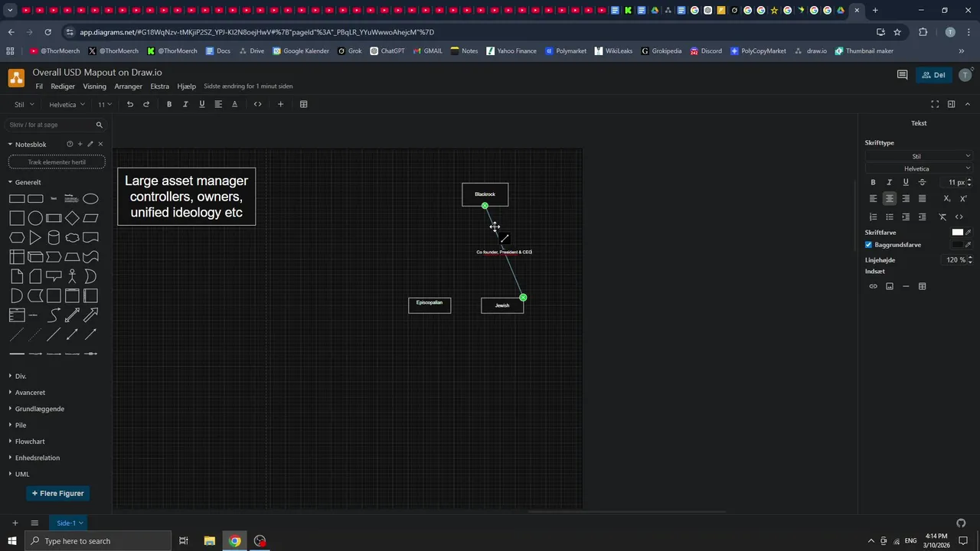980x551 pixels.
Task: Click the HTML code icon in top toolbar
Action: 257,104
